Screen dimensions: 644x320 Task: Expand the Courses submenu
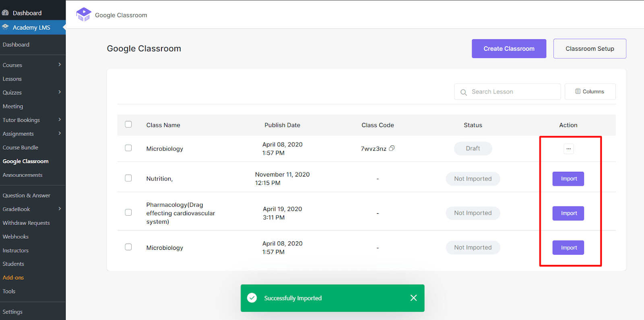point(60,64)
